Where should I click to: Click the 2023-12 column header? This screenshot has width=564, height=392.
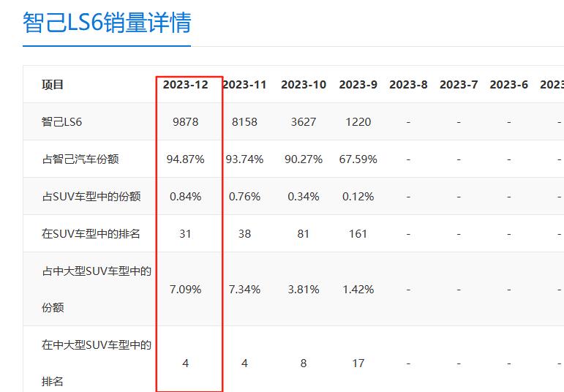click(185, 85)
